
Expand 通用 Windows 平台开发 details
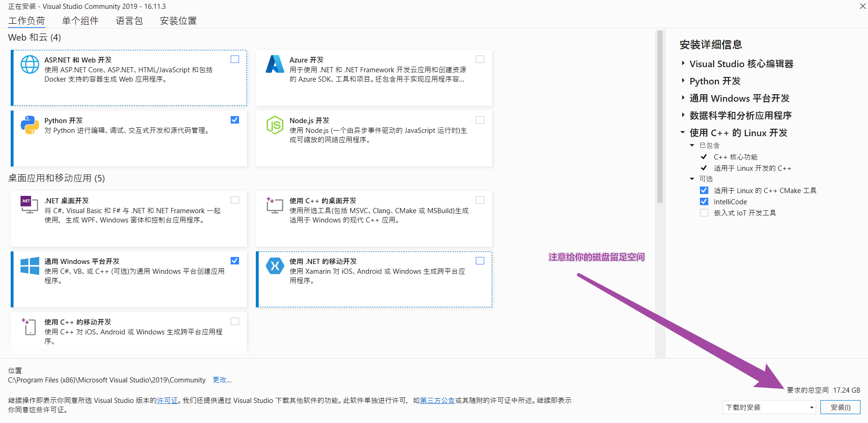pos(683,98)
